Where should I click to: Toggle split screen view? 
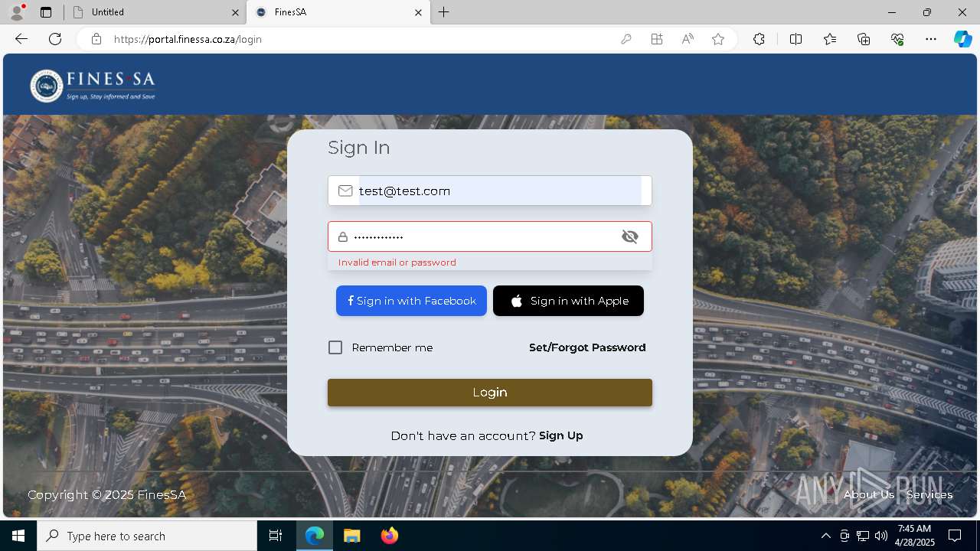(795, 39)
